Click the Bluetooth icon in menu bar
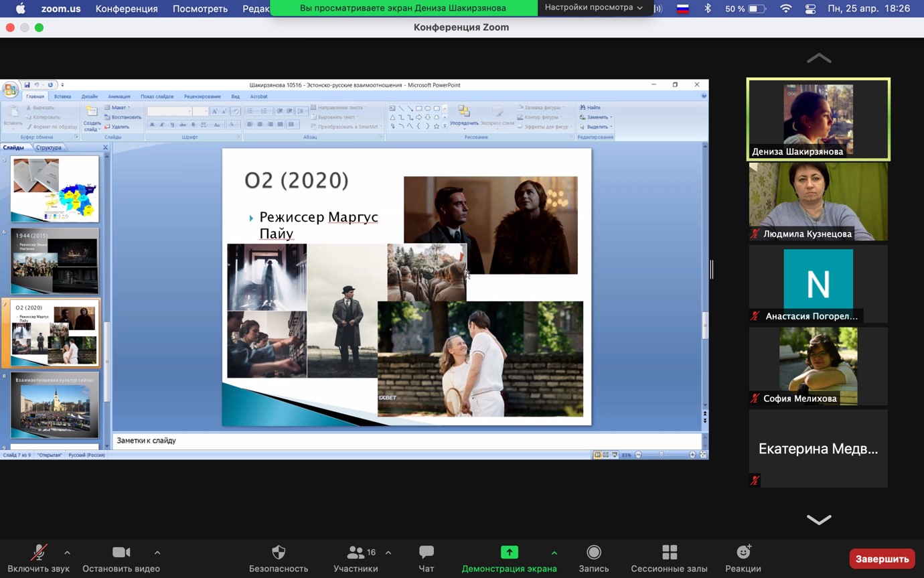The height and width of the screenshot is (578, 924). coord(708,9)
